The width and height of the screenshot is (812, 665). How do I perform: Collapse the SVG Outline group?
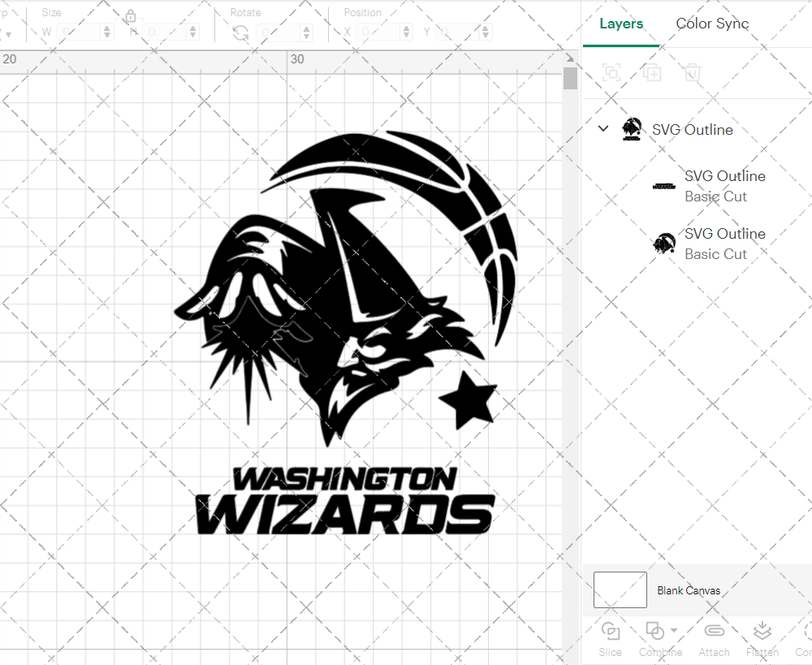603,128
